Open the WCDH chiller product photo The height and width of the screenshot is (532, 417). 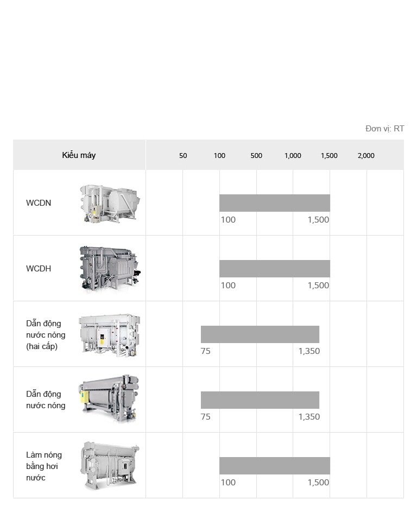click(109, 269)
